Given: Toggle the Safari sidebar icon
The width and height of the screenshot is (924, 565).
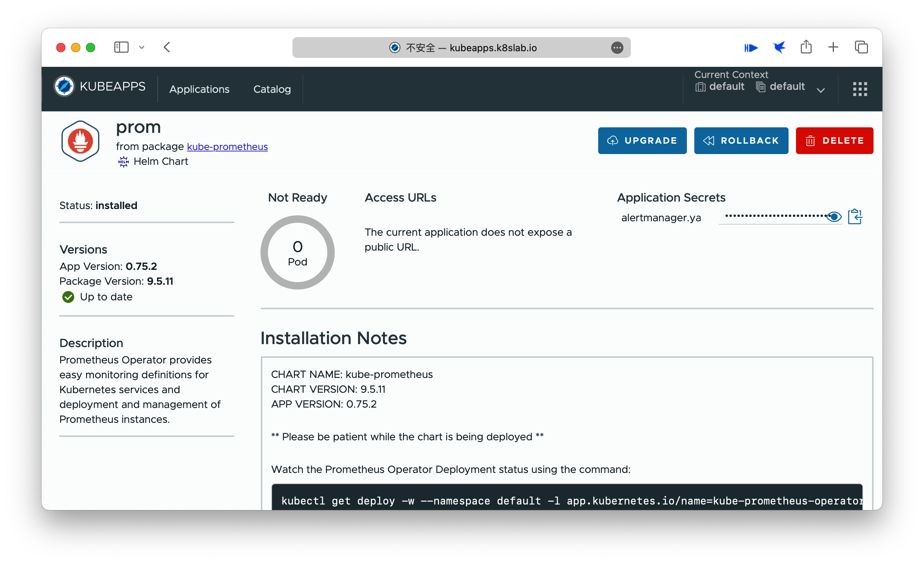Looking at the screenshot, I should 121,47.
